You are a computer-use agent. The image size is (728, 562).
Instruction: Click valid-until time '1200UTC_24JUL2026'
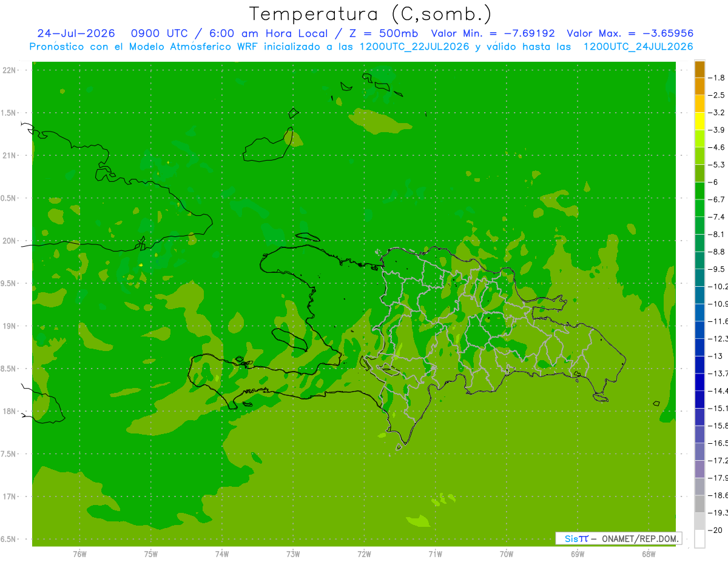(x=638, y=46)
